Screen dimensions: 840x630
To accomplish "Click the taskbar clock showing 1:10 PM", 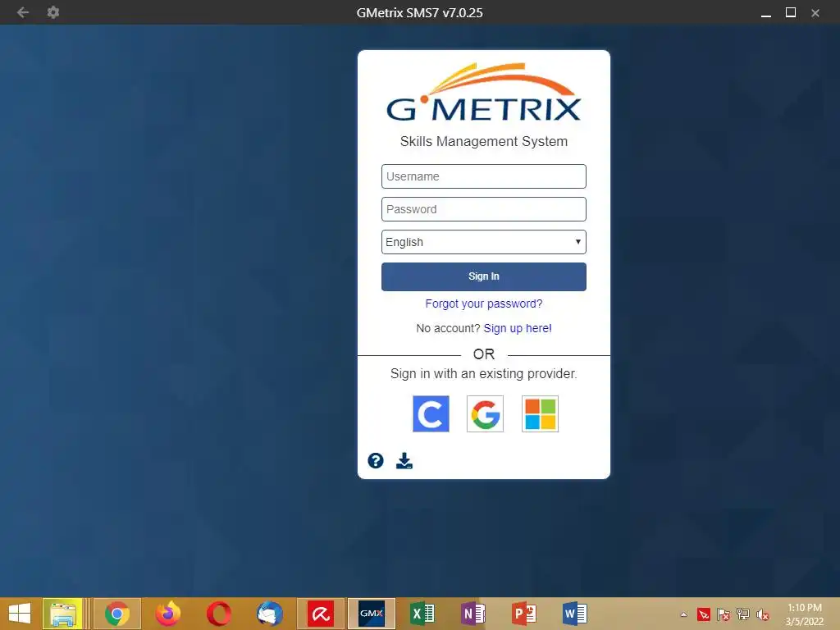I will [805, 614].
